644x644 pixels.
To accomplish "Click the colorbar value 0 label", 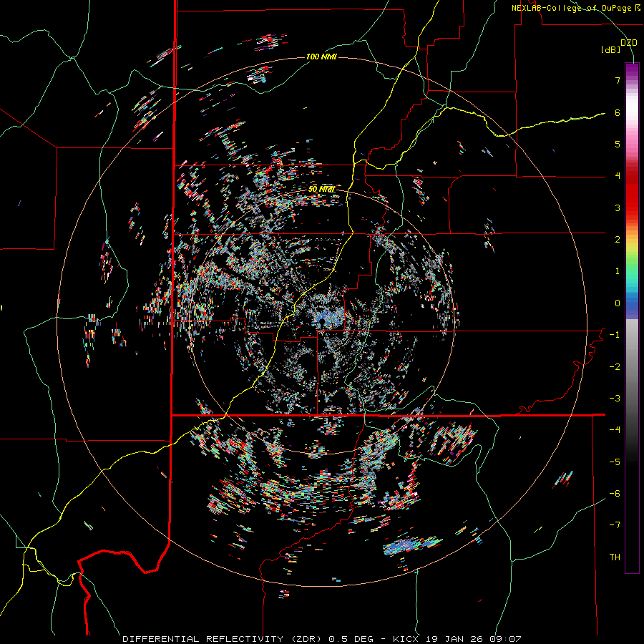I will point(618,303).
